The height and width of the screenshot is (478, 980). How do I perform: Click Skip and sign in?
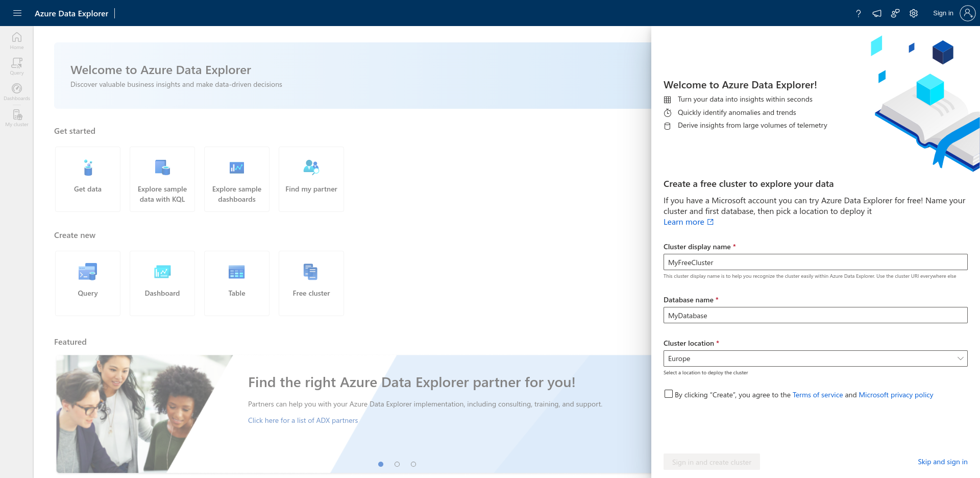tap(942, 462)
